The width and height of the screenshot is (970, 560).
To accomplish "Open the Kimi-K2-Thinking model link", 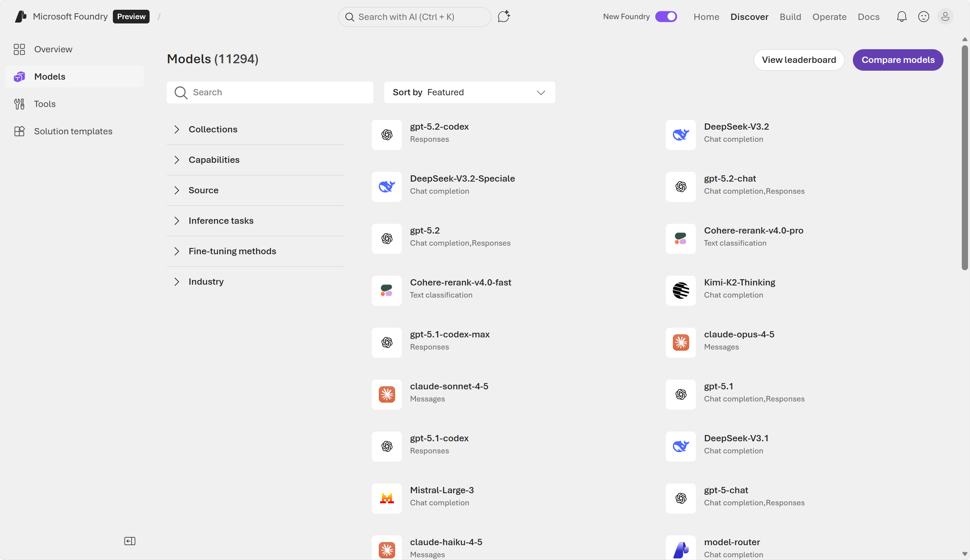I will point(740,282).
